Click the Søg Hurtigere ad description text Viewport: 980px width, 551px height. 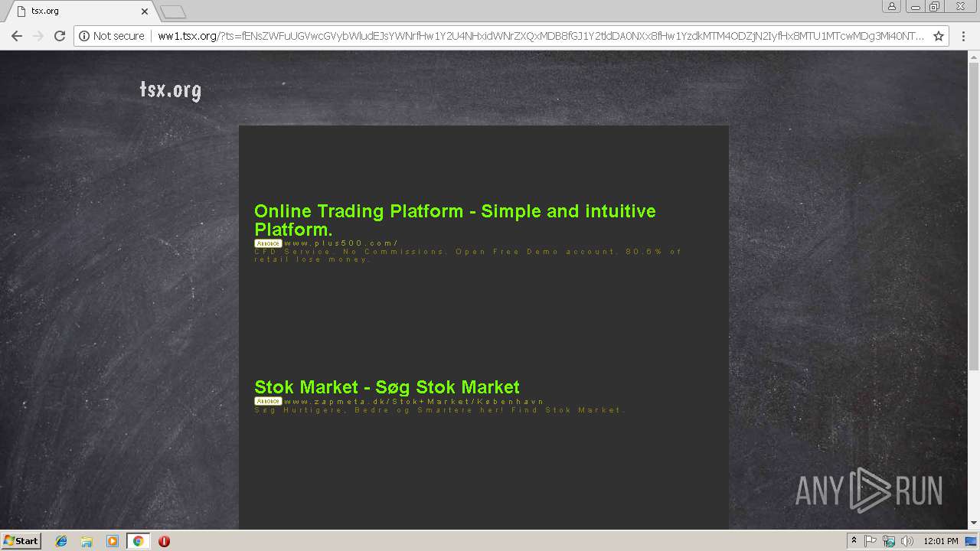coord(440,410)
